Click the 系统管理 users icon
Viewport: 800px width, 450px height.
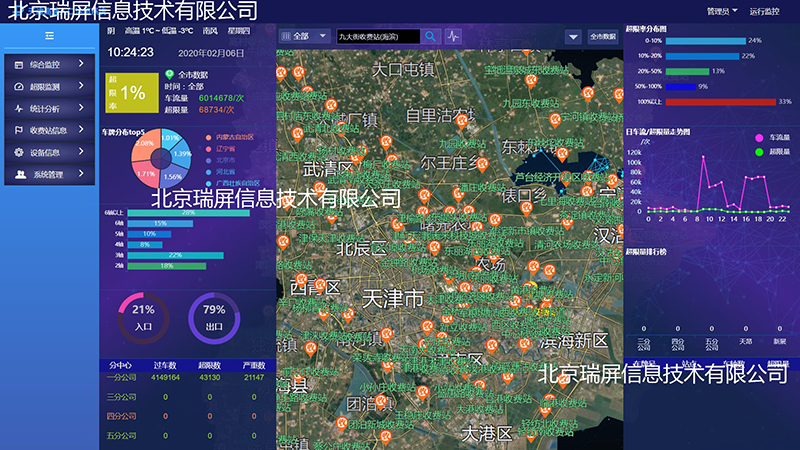coord(20,174)
